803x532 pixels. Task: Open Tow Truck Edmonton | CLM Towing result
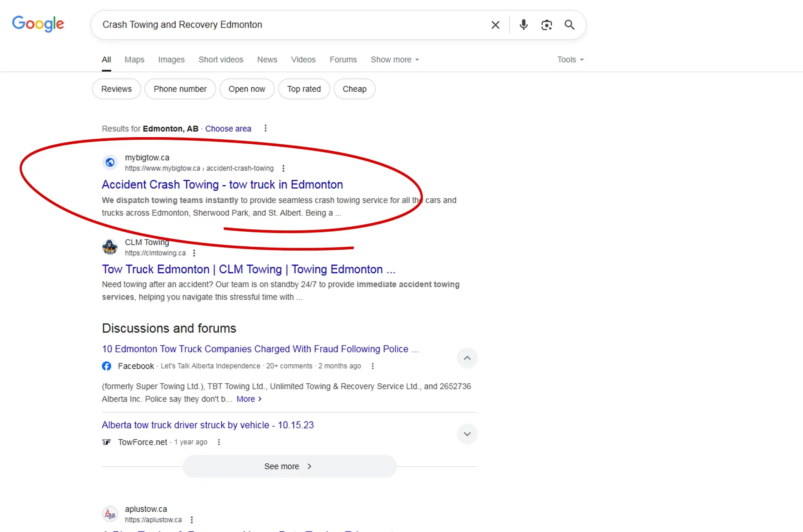pos(248,269)
